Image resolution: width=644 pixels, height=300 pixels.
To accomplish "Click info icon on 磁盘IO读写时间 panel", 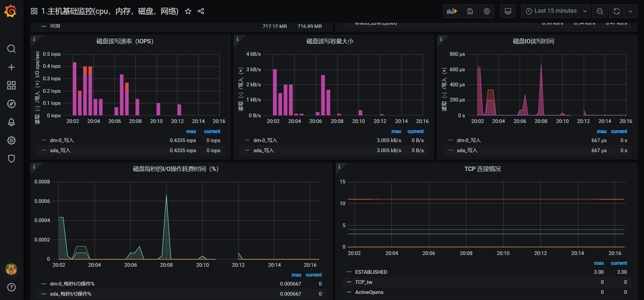I will tap(441, 39).
